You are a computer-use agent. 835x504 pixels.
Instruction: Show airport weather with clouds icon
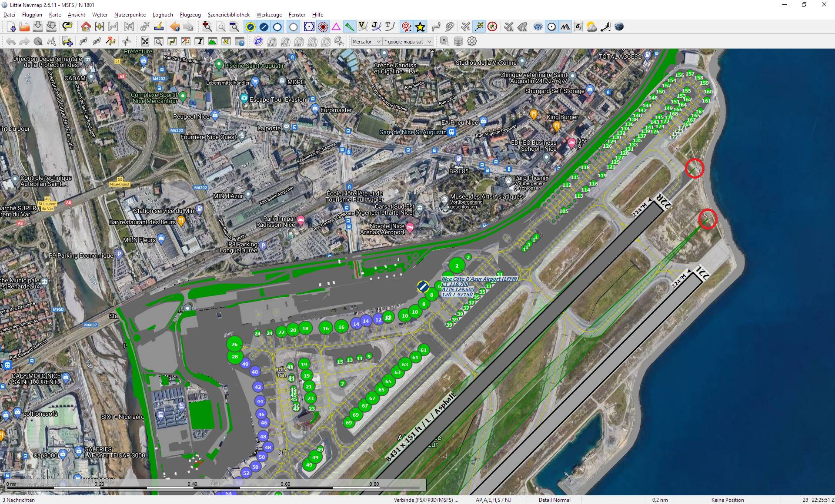point(591,27)
